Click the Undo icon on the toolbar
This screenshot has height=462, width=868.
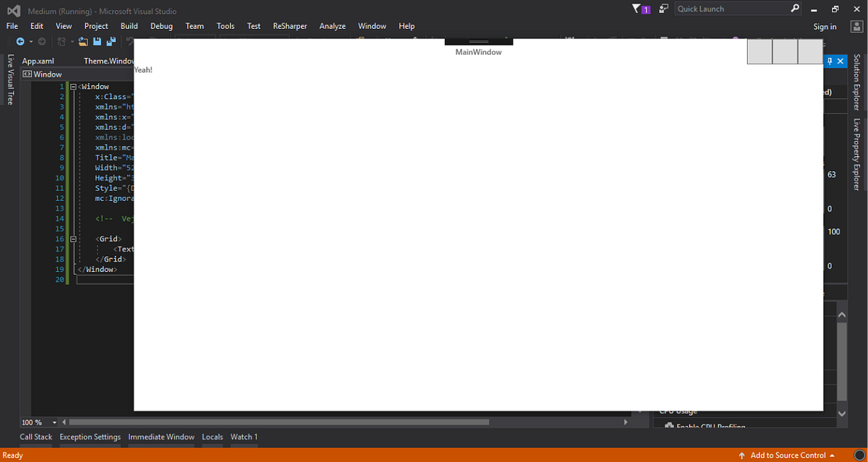coord(130,41)
